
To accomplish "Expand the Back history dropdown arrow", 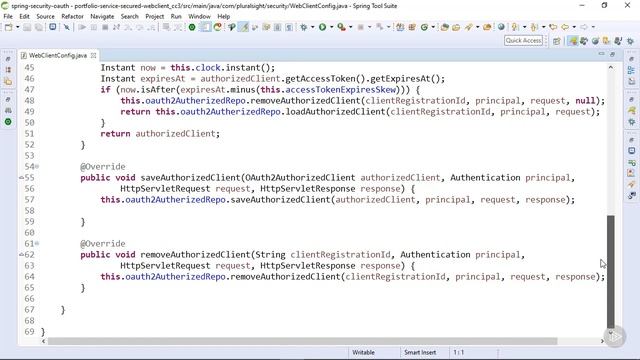I will [574, 27].
